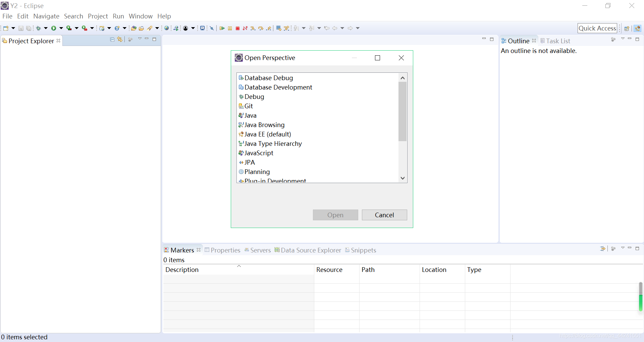Click the Resource column header in Markers
Image resolution: width=644 pixels, height=342 pixels.
coord(336,270)
